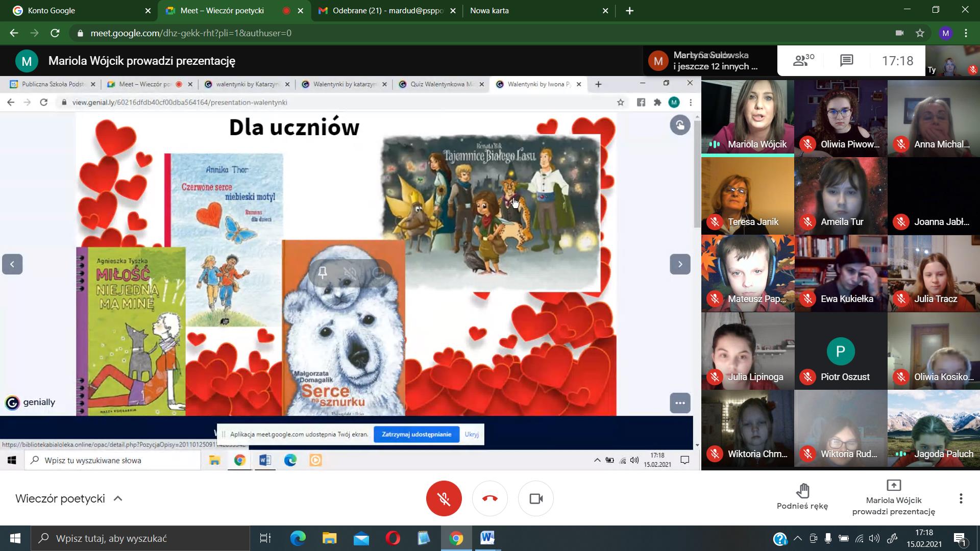Click the Ukryj link
This screenshot has height=551, width=980.
pos(471,434)
